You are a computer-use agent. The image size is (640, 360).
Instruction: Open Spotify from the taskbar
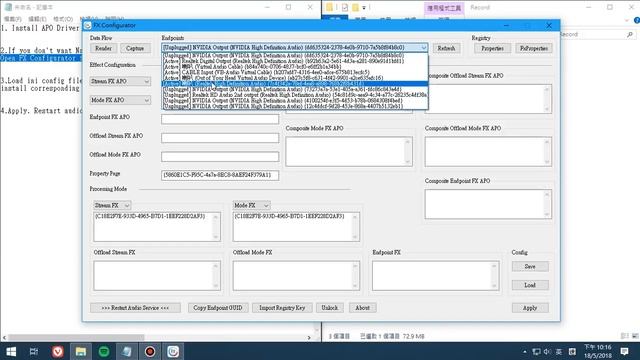104,351
